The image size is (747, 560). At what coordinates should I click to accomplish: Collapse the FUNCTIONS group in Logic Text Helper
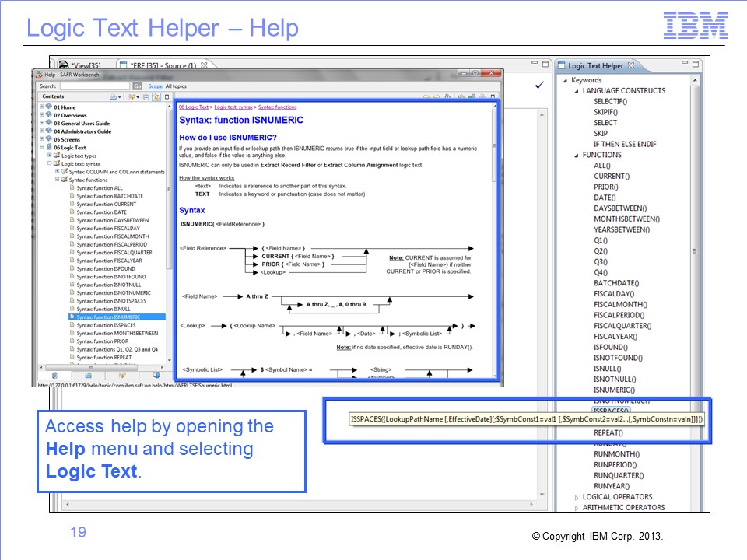[x=576, y=156]
